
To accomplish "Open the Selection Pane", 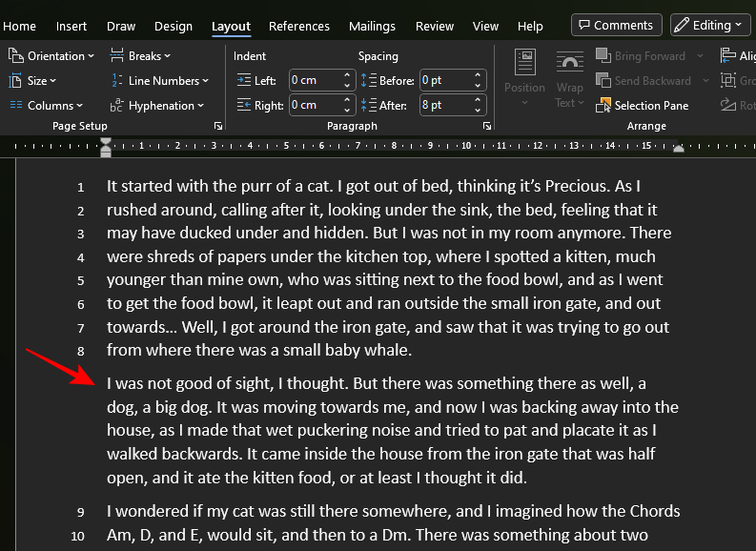I will [643, 105].
